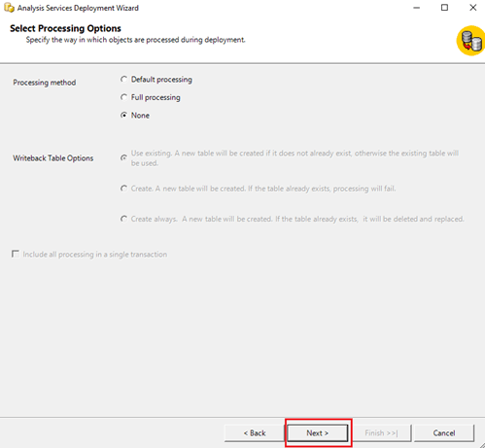Click the Writeback Table Options label
485x448 pixels.
click(53, 158)
